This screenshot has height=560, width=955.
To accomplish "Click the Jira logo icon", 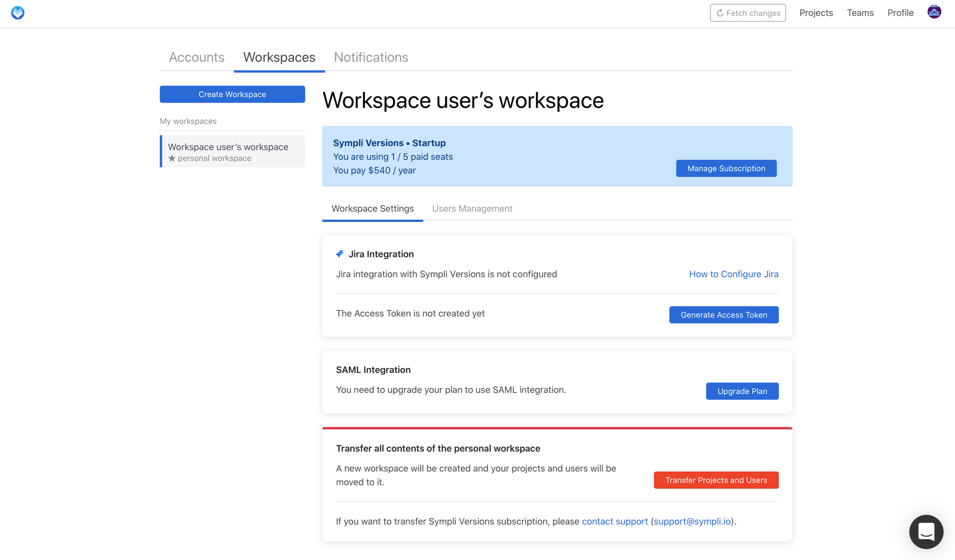I will (340, 254).
